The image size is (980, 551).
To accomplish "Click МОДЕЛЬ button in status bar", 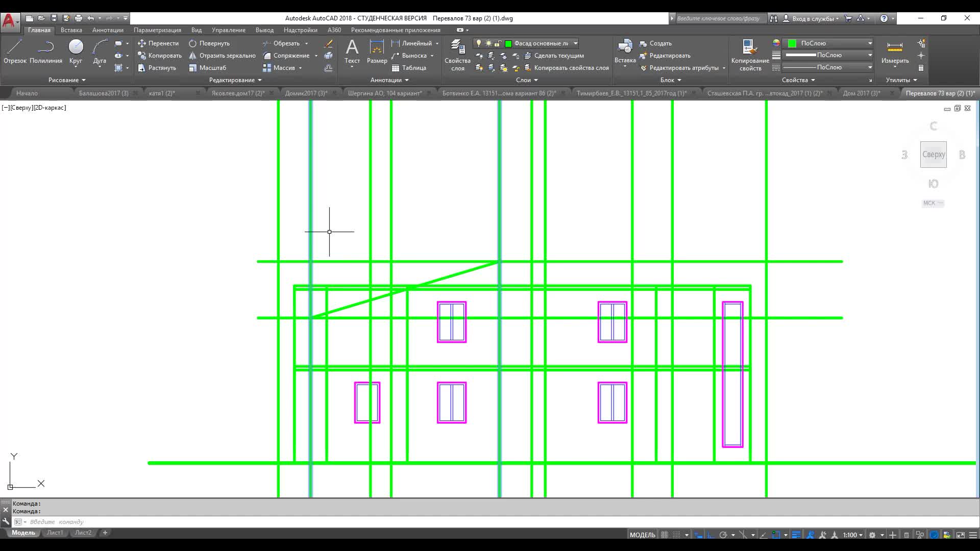I will [x=642, y=535].
